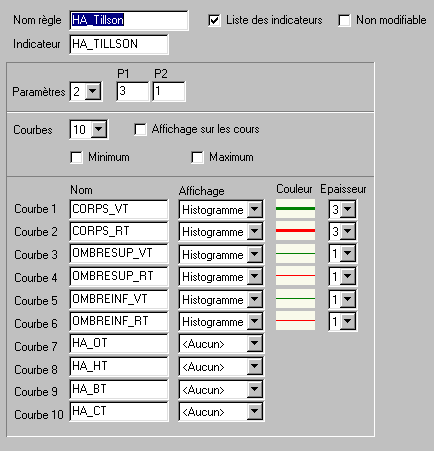The width and height of the screenshot is (434, 451).
Task: Check the Maximum option
Action: pyautogui.click(x=197, y=157)
